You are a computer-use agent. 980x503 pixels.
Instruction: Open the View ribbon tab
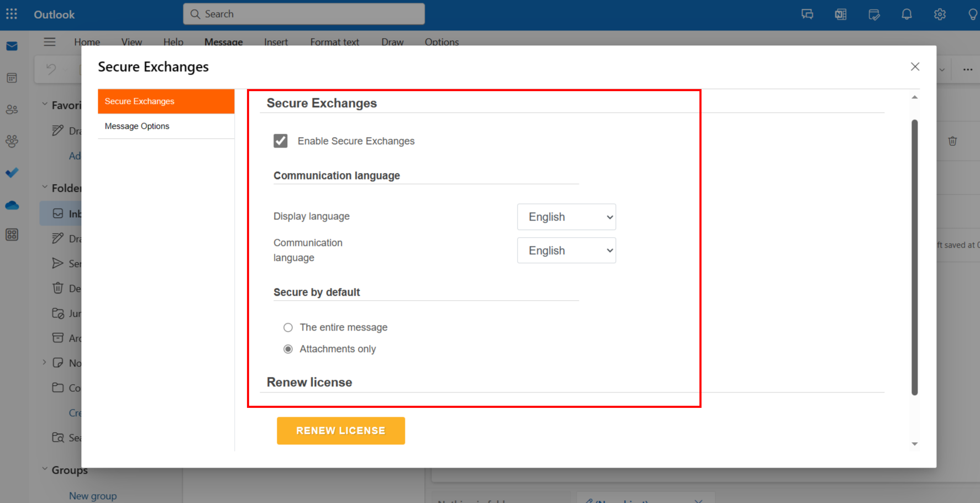point(131,42)
